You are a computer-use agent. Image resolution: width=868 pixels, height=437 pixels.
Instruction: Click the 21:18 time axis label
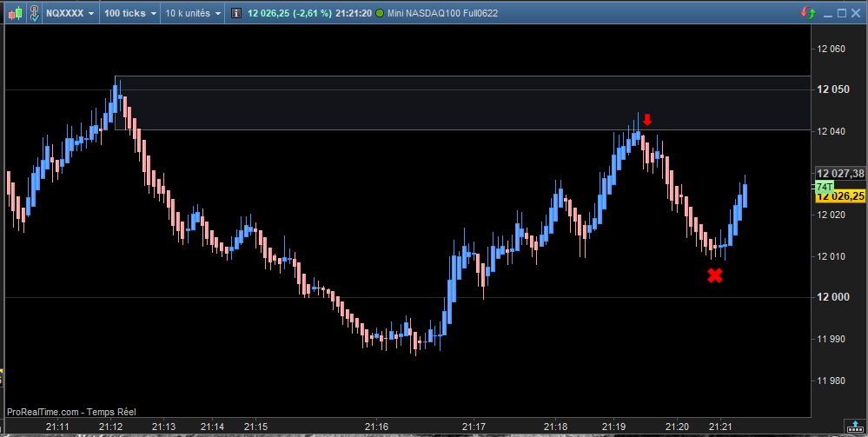[555, 427]
